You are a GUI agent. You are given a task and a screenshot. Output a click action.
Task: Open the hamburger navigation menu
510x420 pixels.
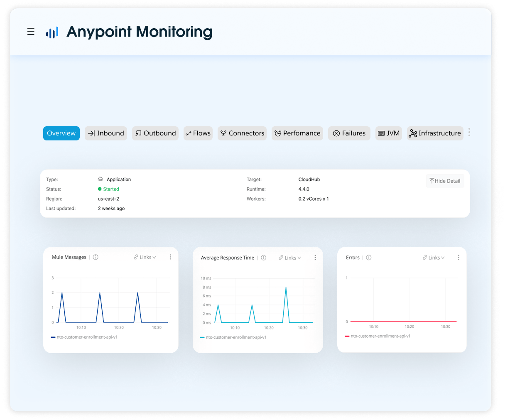pyautogui.click(x=31, y=31)
